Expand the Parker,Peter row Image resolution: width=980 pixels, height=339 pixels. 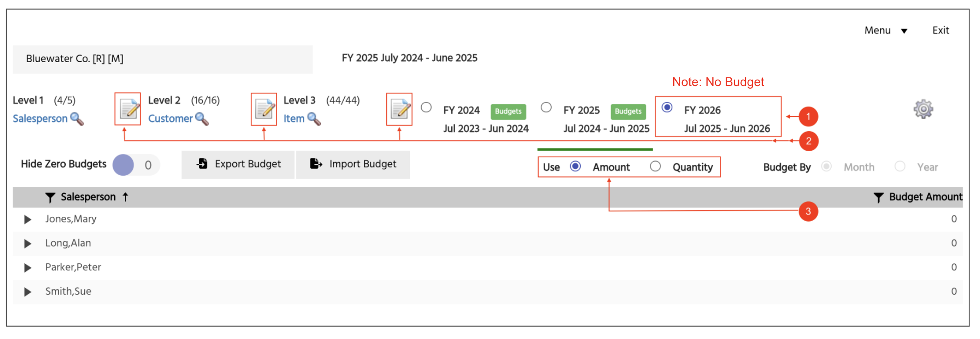click(x=27, y=268)
